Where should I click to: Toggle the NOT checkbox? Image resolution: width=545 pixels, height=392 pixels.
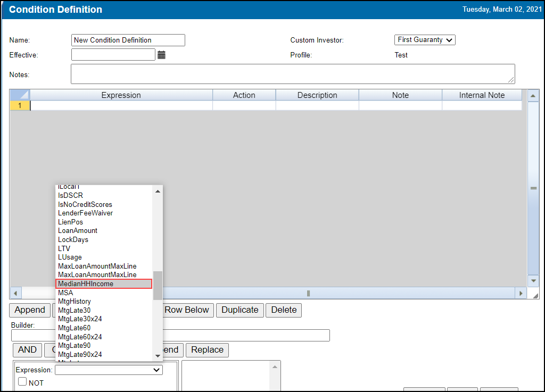(x=22, y=381)
